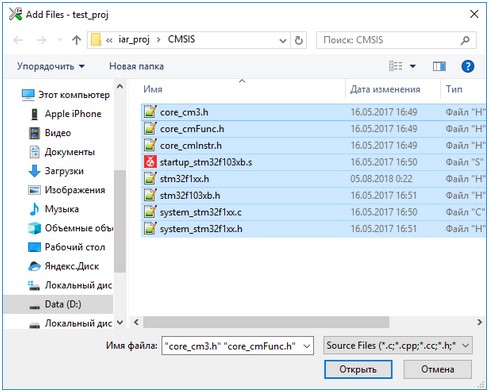Sort by Имя column header
Viewport: 490px width, 392px height.
click(153, 89)
